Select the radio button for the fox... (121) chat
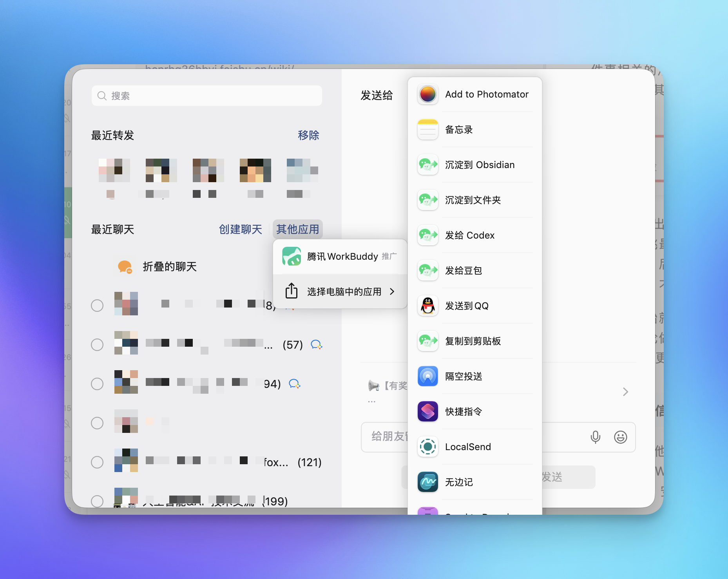The width and height of the screenshot is (728, 579). [97, 462]
